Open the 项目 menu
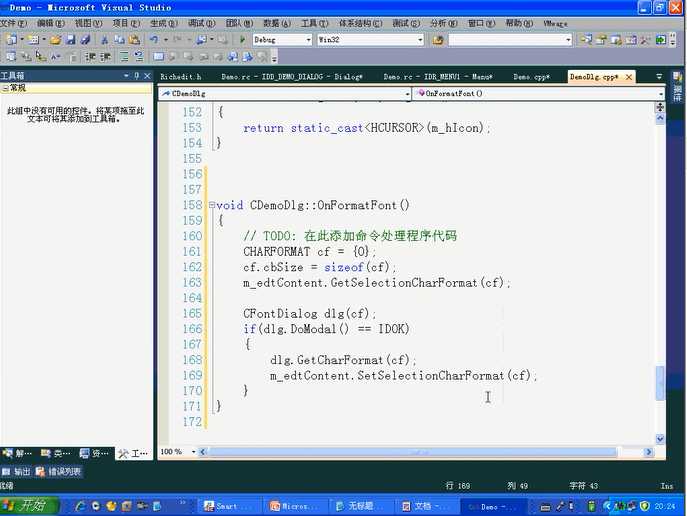The image size is (687, 516). pyautogui.click(x=126, y=23)
